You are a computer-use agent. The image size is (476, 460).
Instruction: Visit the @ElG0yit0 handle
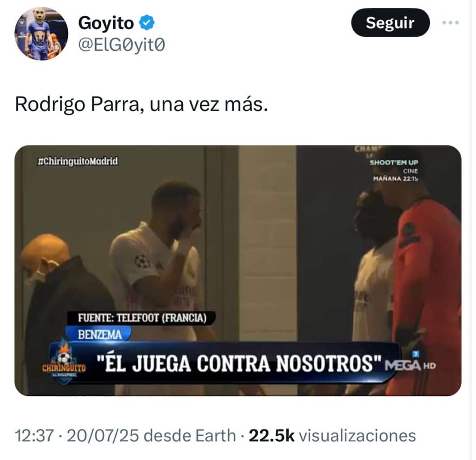pyautogui.click(x=122, y=45)
